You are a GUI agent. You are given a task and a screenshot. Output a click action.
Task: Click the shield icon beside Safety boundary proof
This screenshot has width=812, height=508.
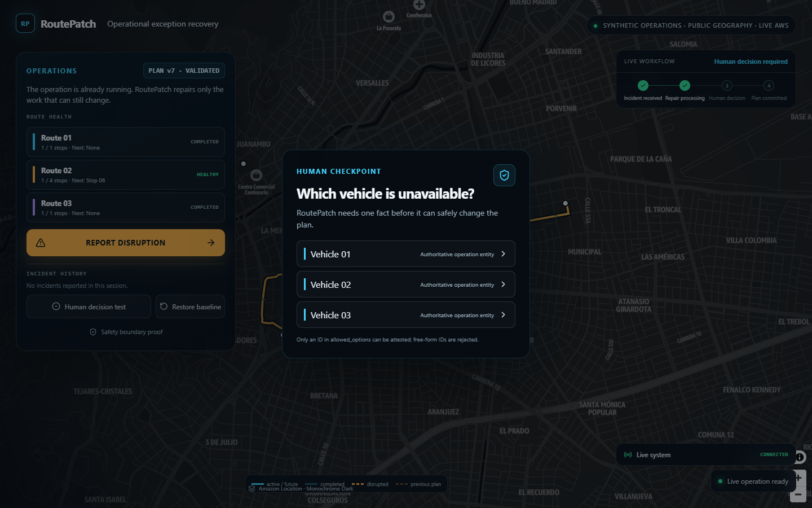click(x=93, y=332)
